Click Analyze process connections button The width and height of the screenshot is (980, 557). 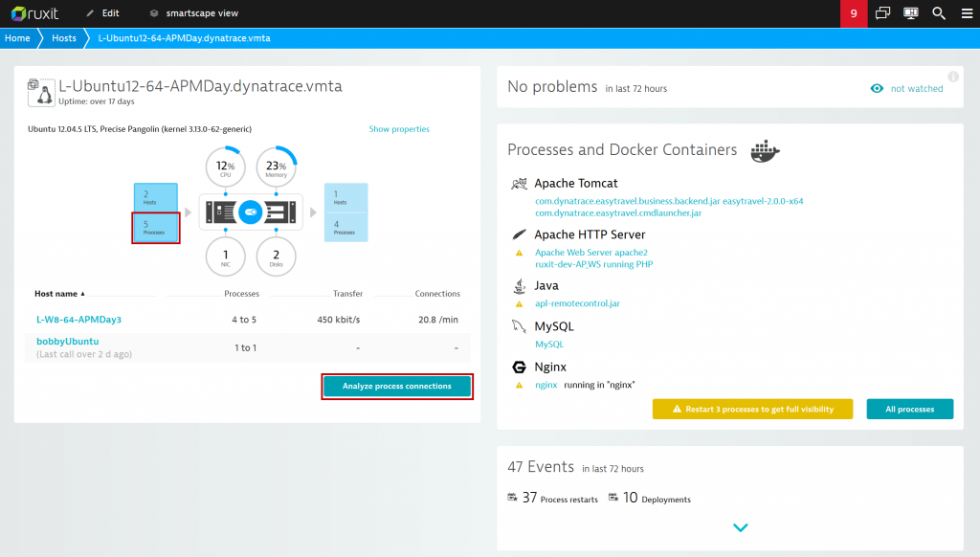coord(397,387)
